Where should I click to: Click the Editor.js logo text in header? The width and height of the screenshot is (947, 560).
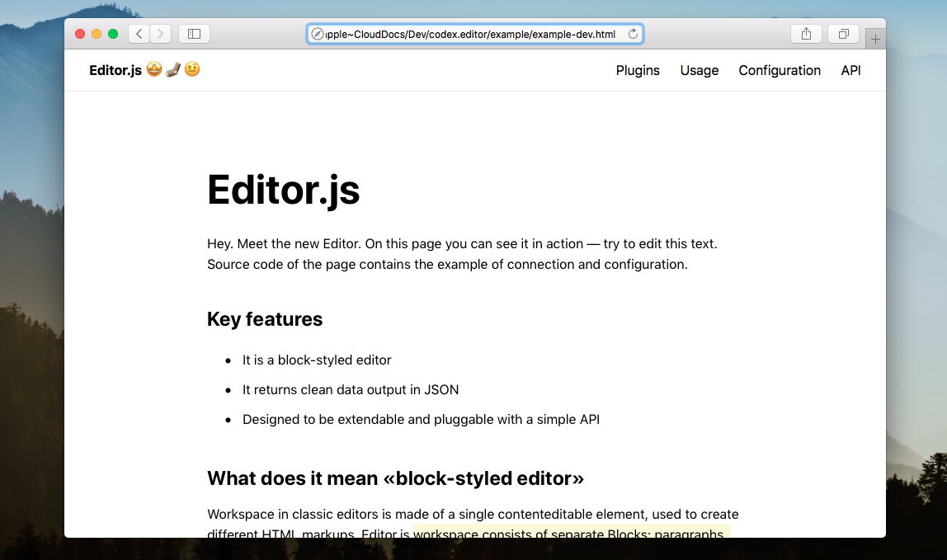(115, 71)
